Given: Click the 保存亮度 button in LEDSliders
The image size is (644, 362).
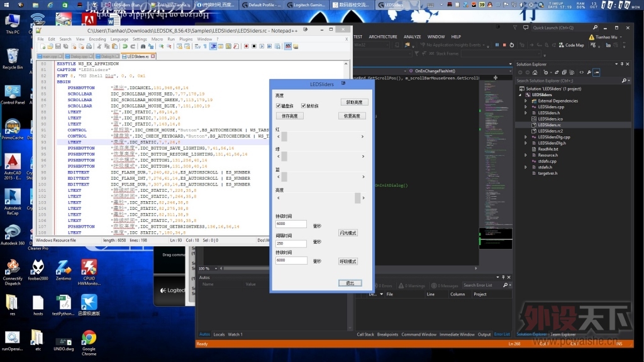Looking at the screenshot, I should pyautogui.click(x=289, y=116).
